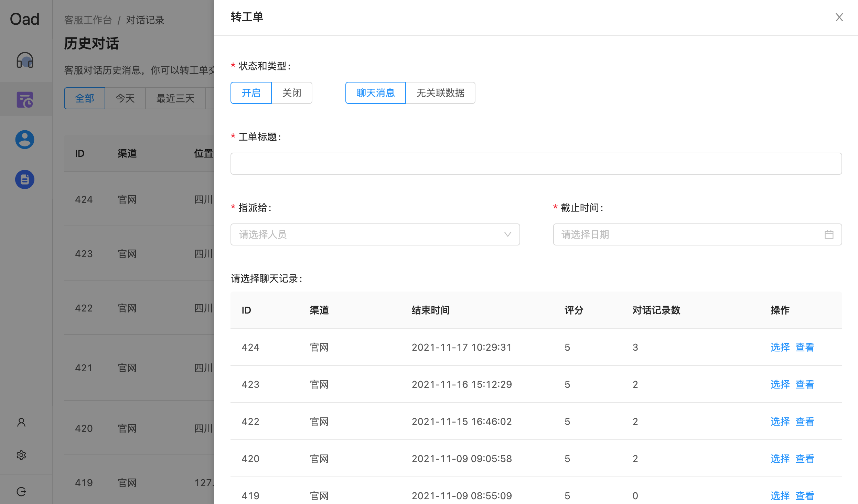Close the 转工单 drawer with the X icon

click(839, 17)
